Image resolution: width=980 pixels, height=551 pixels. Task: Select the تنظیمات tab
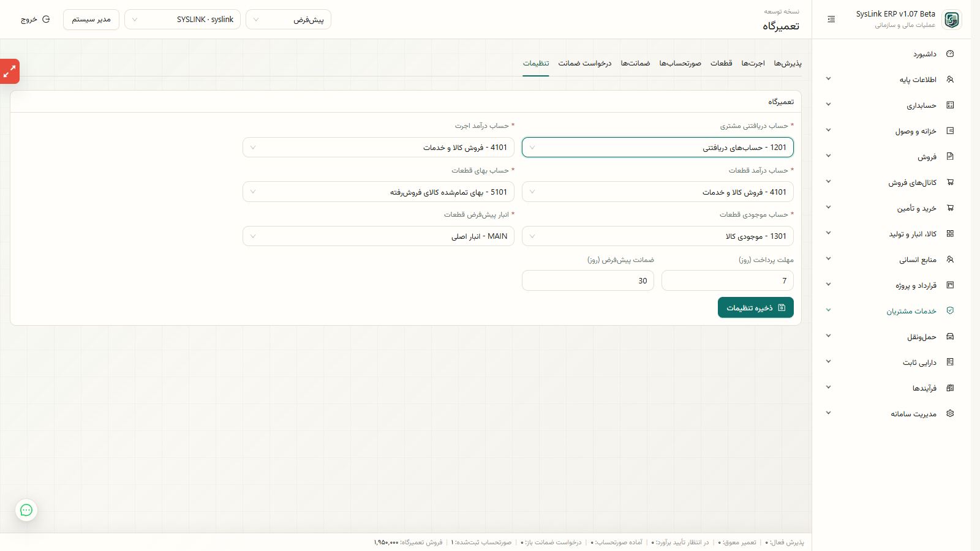[536, 63]
